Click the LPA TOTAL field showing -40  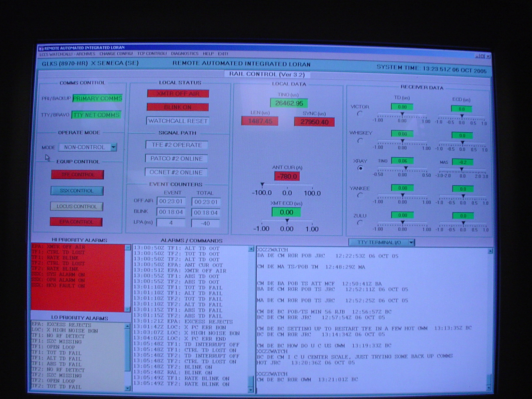pos(205,223)
